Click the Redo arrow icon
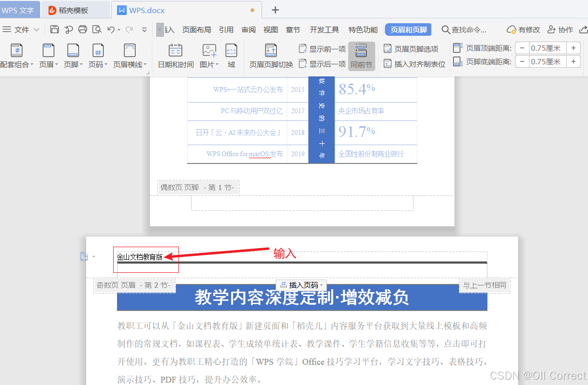Viewport: 588px width, 385px height. 129,30
